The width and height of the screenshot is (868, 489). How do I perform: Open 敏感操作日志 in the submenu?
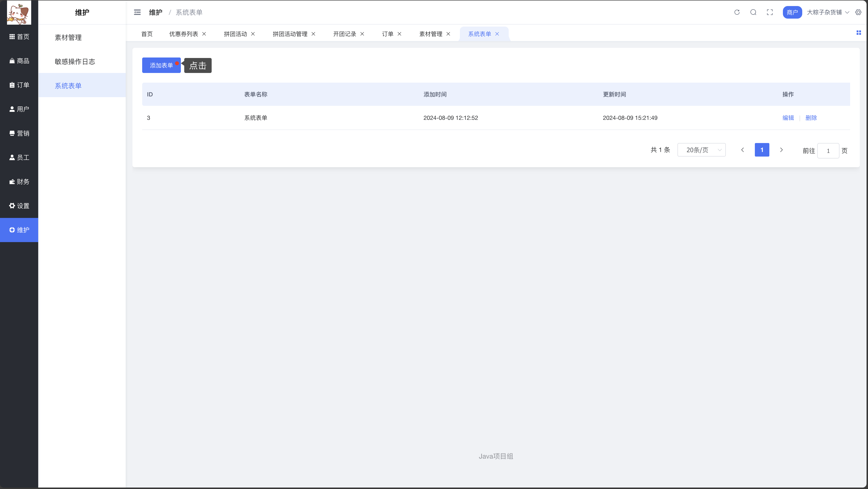tap(75, 62)
